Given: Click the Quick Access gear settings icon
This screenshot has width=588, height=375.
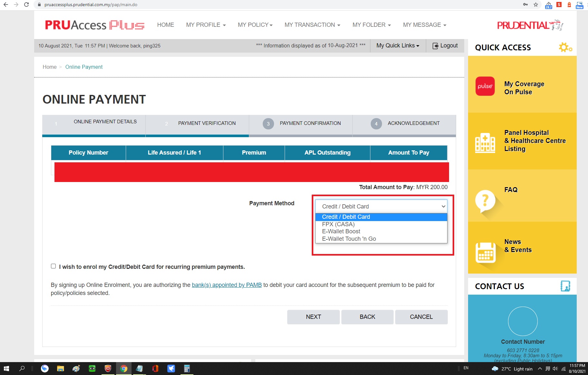Looking at the screenshot, I should [x=565, y=47].
